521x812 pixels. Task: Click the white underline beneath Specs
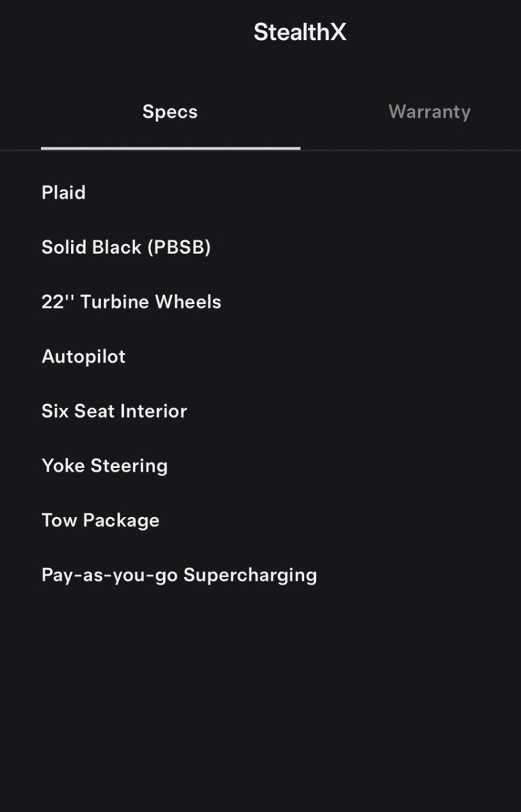tap(171, 148)
